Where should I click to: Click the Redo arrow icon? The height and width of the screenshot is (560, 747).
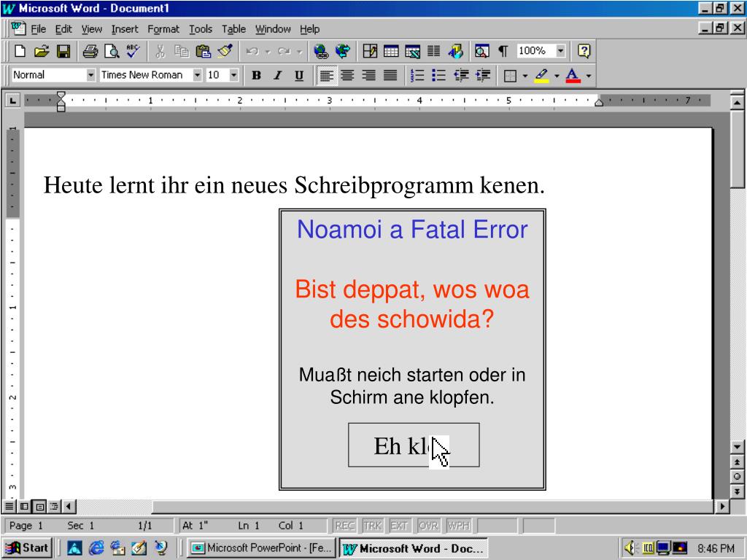[x=284, y=51]
